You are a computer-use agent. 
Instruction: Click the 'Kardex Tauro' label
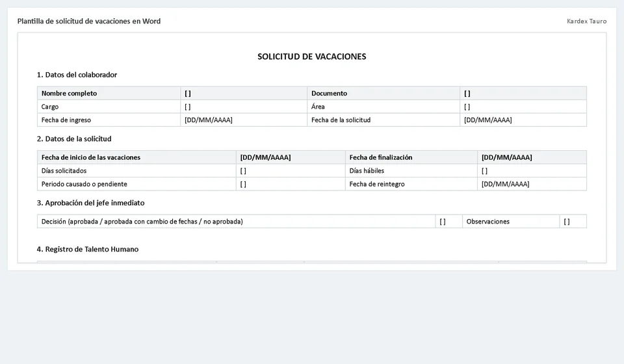586,21
